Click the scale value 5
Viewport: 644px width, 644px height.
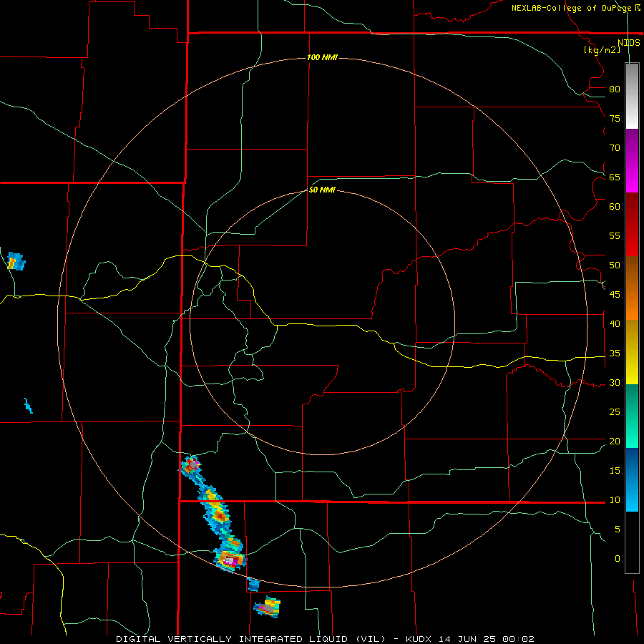pyautogui.click(x=618, y=530)
